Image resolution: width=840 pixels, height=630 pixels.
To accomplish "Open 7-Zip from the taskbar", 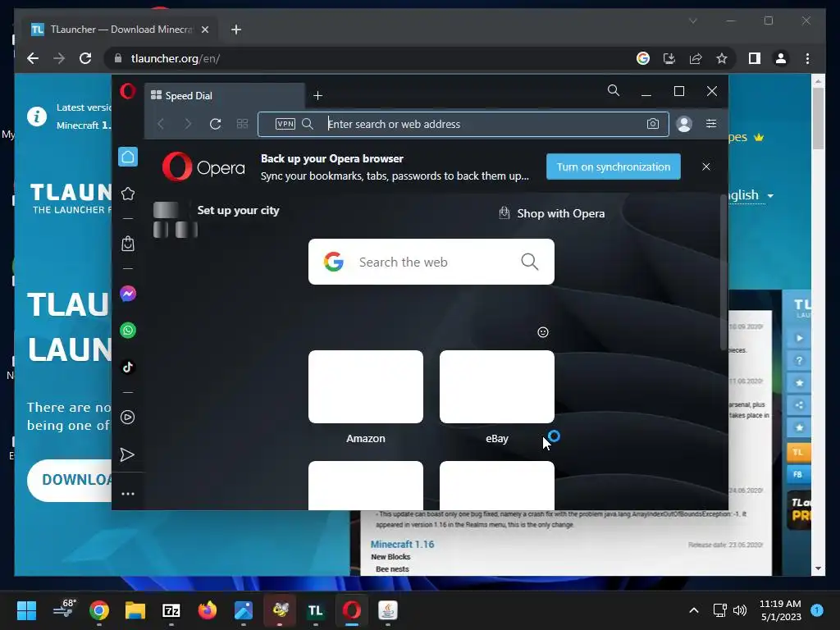I will pyautogui.click(x=171, y=610).
